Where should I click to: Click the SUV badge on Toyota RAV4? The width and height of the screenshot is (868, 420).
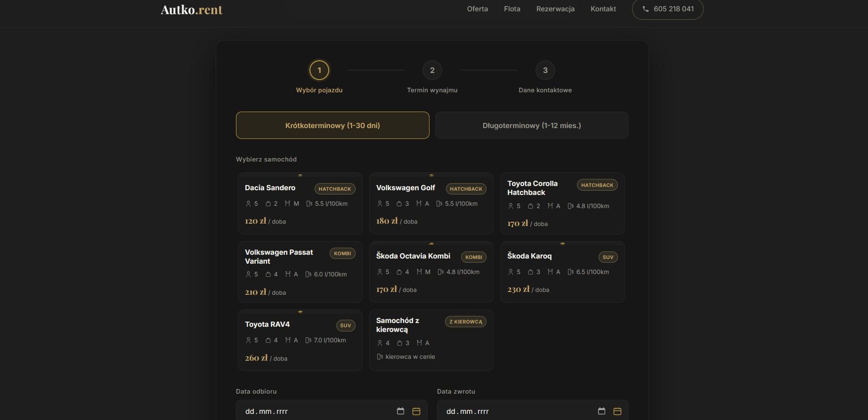coord(346,325)
